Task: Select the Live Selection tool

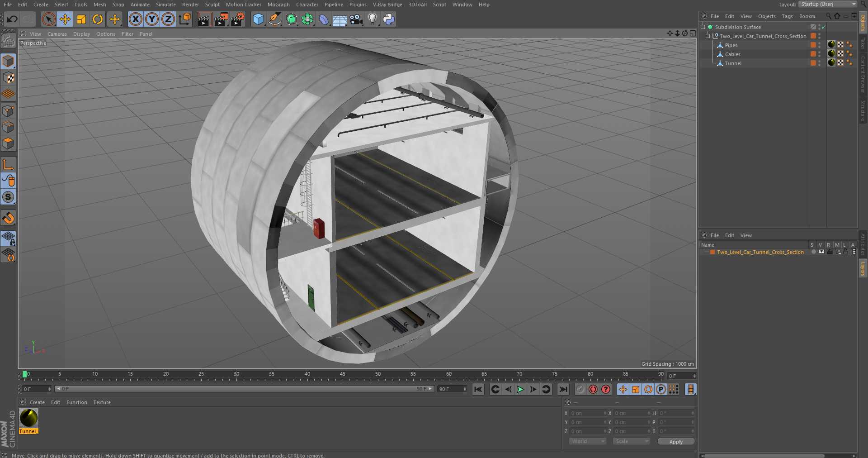Action: 48,19
